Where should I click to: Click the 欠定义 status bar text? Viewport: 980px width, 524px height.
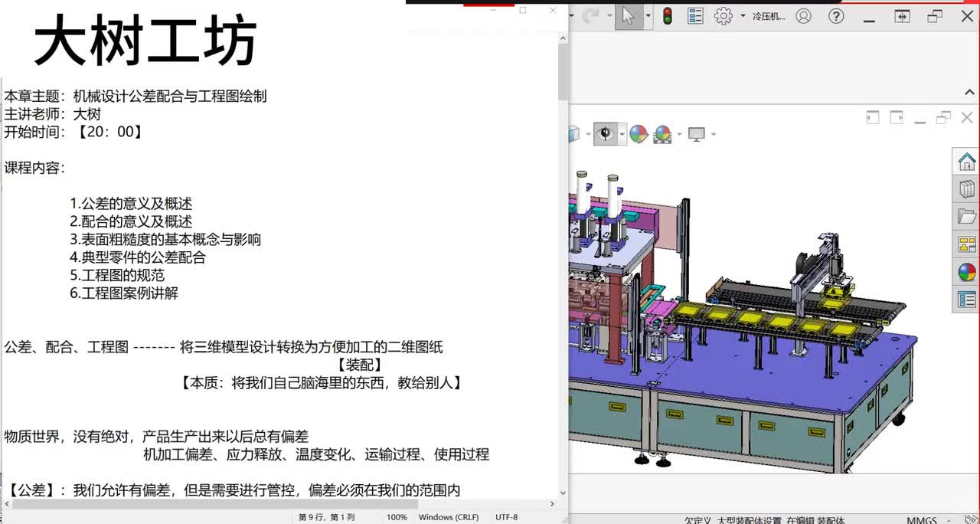point(697,520)
